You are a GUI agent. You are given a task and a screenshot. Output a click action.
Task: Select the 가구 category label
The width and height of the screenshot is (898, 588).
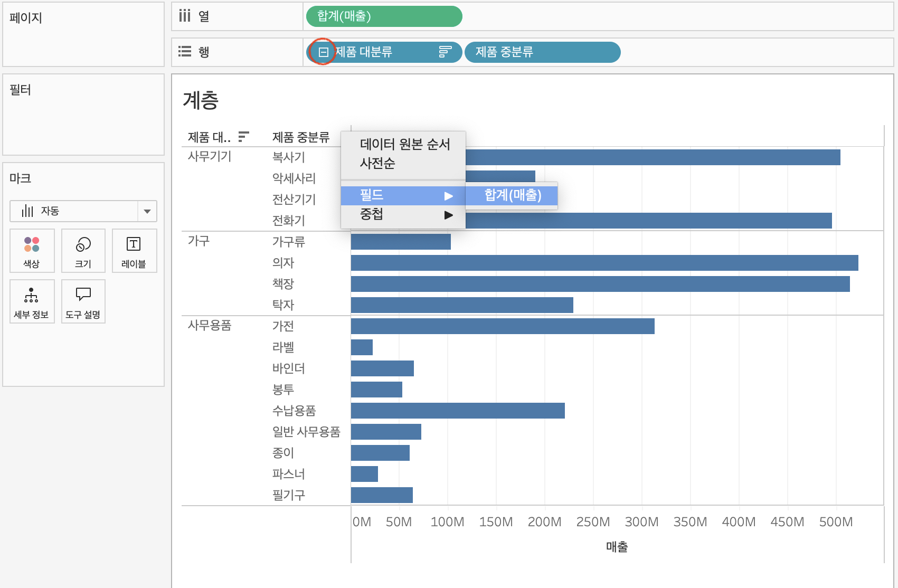(198, 241)
